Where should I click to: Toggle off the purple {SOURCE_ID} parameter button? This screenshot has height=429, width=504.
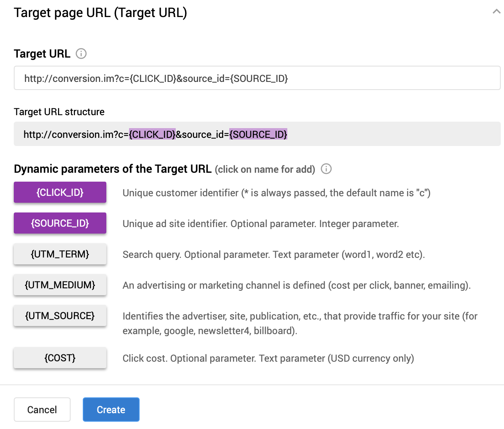coord(60,223)
